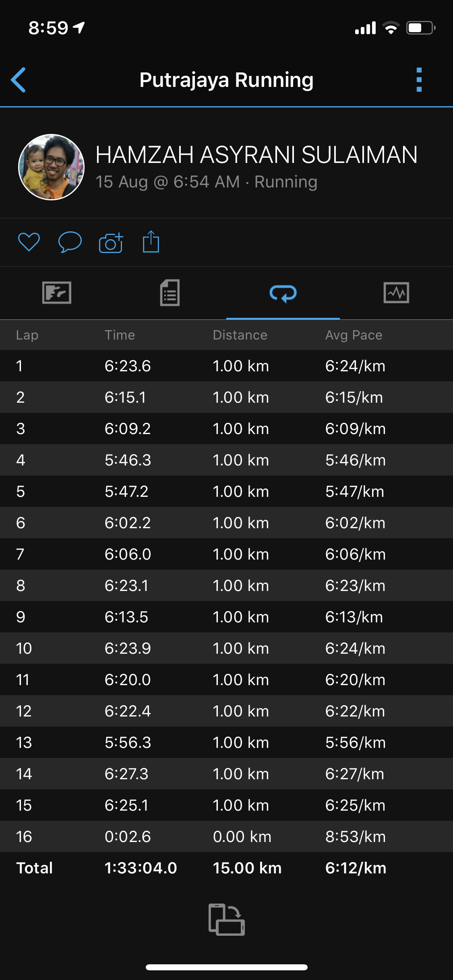This screenshot has width=453, height=980.
Task: Tap the back arrow
Action: tap(19, 80)
